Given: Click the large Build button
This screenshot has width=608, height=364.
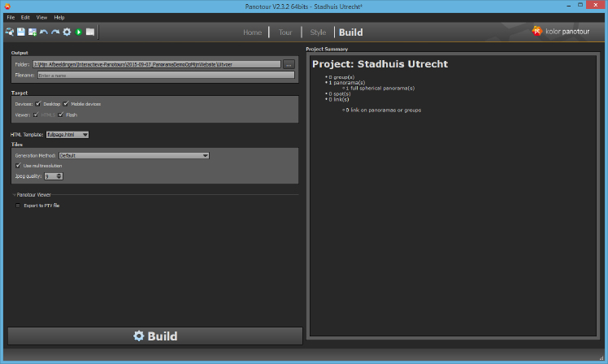Looking at the screenshot, I should (x=155, y=336).
